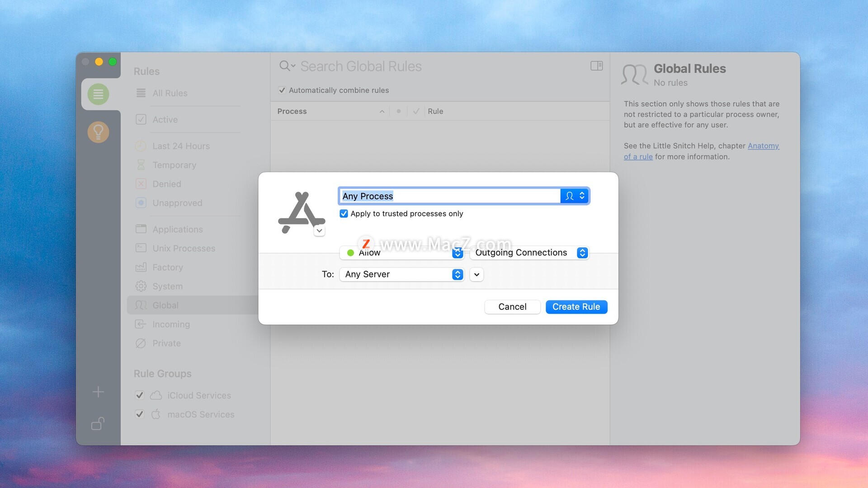Click the App Store process icon

pyautogui.click(x=301, y=211)
